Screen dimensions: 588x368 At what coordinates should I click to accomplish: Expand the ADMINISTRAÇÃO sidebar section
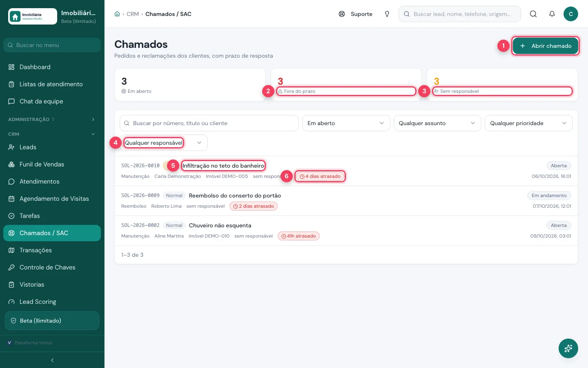click(x=52, y=119)
